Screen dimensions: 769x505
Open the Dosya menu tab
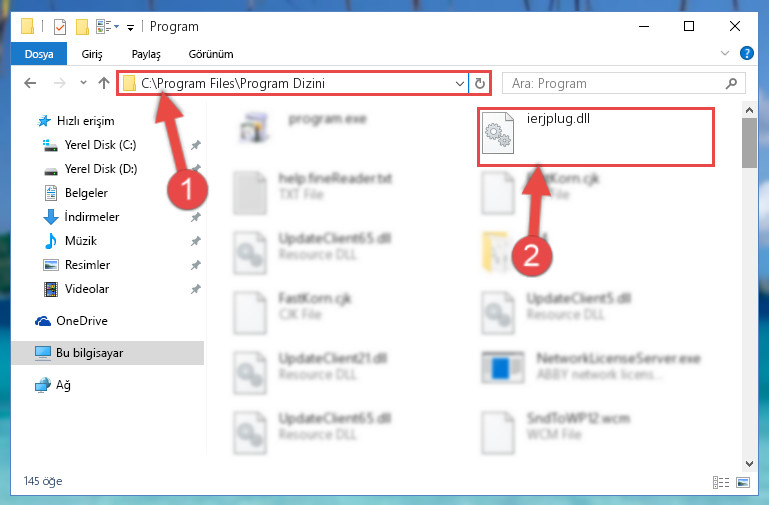coord(39,54)
